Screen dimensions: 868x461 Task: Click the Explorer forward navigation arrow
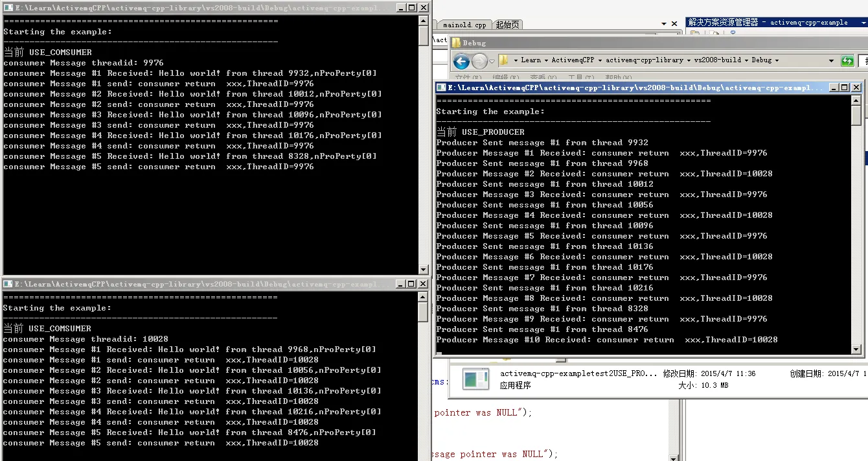pyautogui.click(x=479, y=62)
